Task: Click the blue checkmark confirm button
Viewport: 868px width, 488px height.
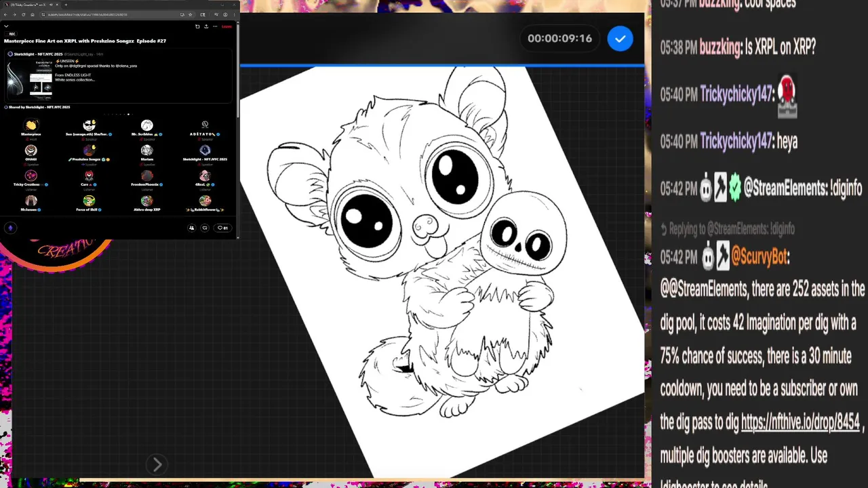Action: coord(620,39)
